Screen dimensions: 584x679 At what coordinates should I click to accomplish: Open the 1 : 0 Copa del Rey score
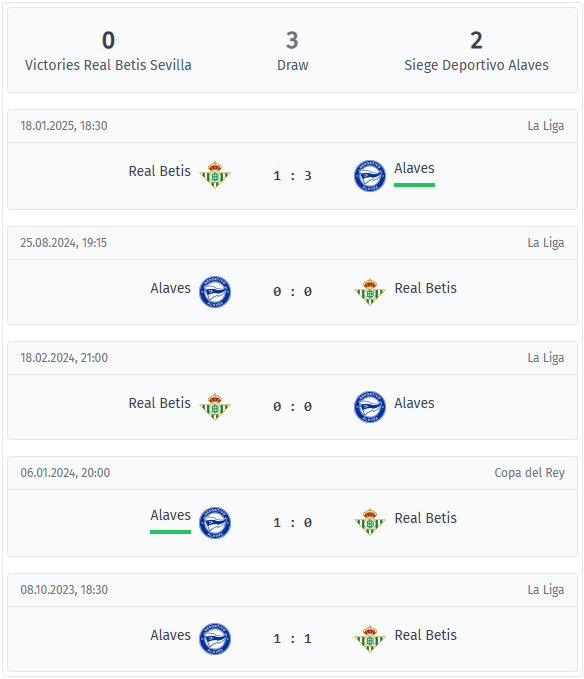(292, 523)
